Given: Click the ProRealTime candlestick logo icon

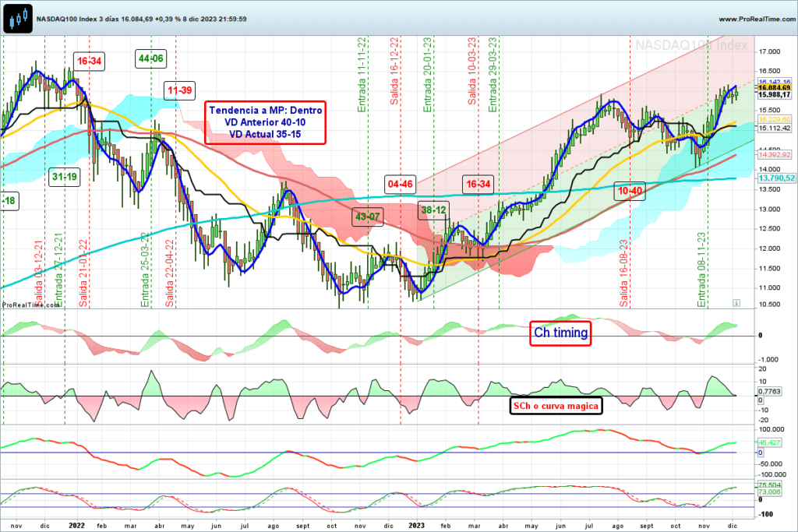Looking at the screenshot, I should coord(19,19).
